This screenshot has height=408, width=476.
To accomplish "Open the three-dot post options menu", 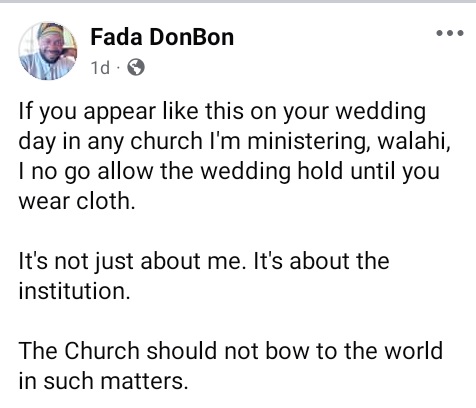I will pyautogui.click(x=450, y=33).
